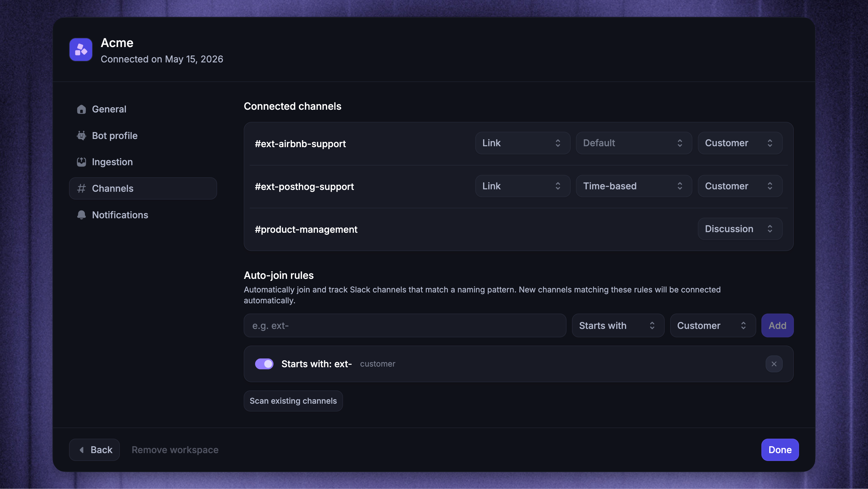
Task: Open the General settings section
Action: [143, 109]
